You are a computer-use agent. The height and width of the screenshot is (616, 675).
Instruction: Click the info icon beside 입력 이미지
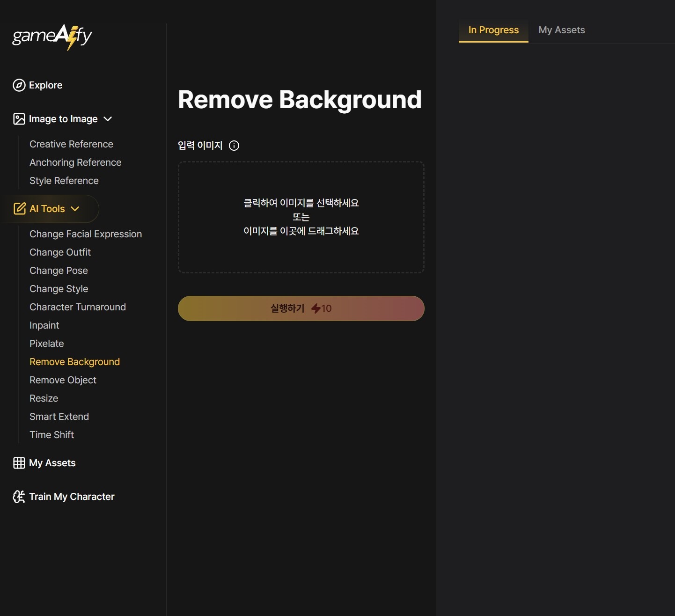point(234,146)
